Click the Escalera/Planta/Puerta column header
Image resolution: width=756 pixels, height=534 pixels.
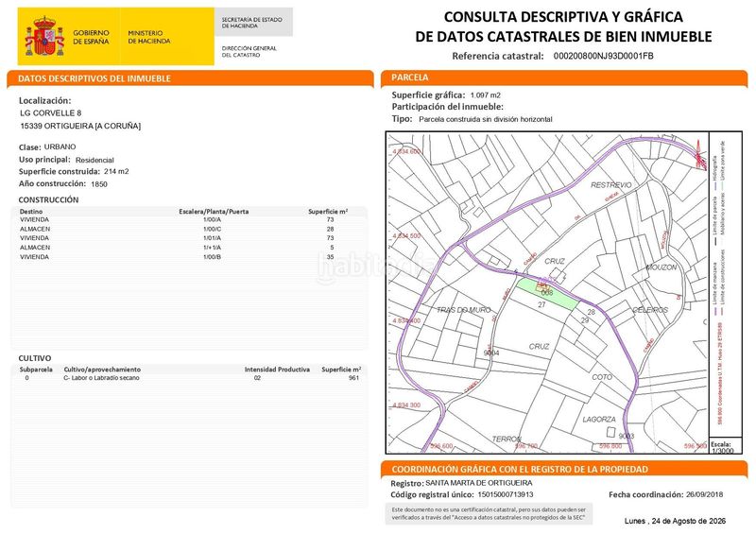pos(214,212)
